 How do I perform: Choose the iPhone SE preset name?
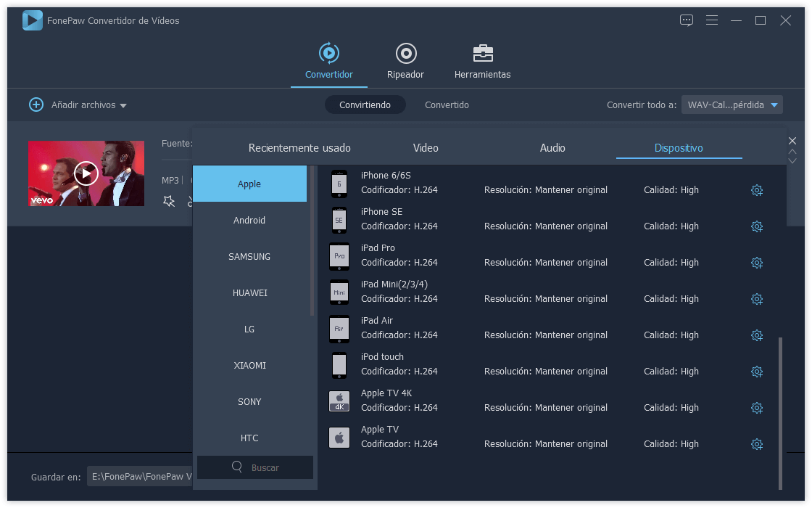pos(381,211)
